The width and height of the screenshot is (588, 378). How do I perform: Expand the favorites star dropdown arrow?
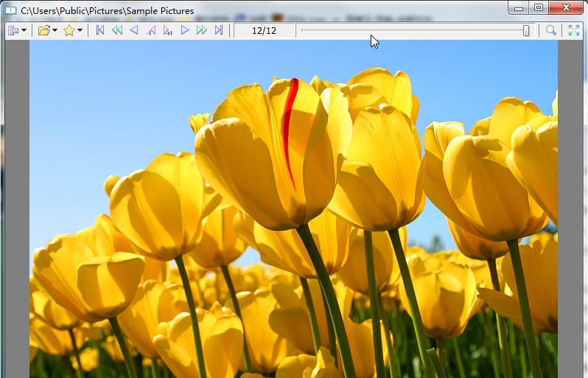(x=80, y=30)
